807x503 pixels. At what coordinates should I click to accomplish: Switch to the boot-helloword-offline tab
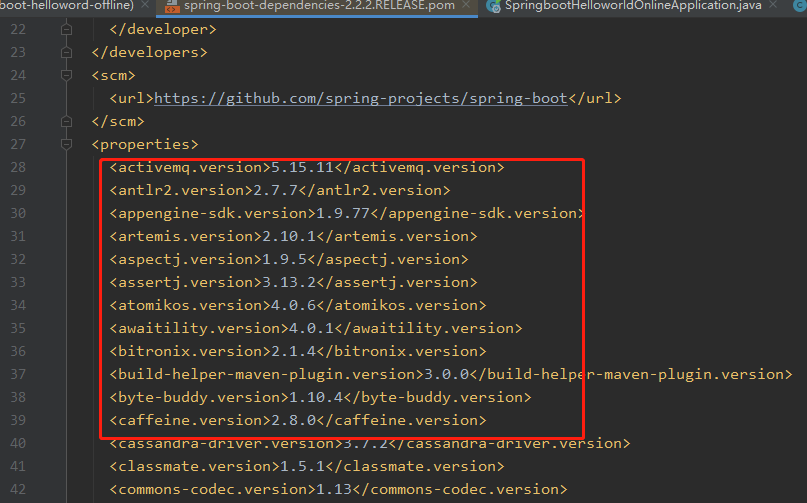[67, 6]
